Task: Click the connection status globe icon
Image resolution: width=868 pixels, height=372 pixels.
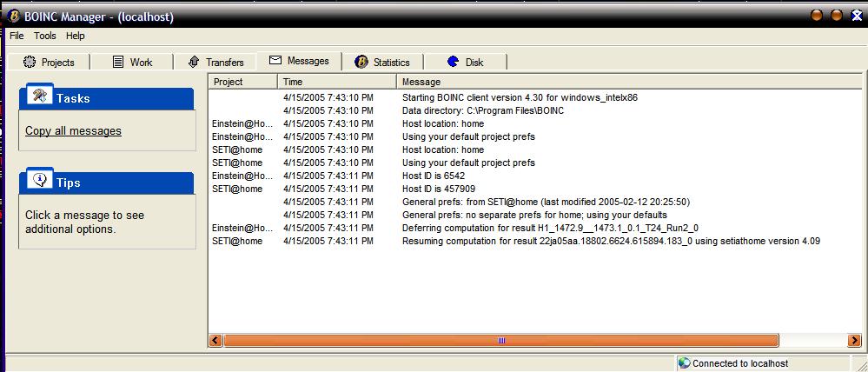Action: click(684, 363)
